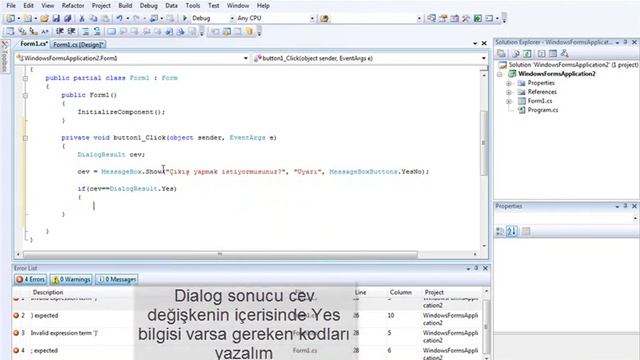Click the Undo arrow icon
The width and height of the screenshot is (640, 360).
click(119, 18)
